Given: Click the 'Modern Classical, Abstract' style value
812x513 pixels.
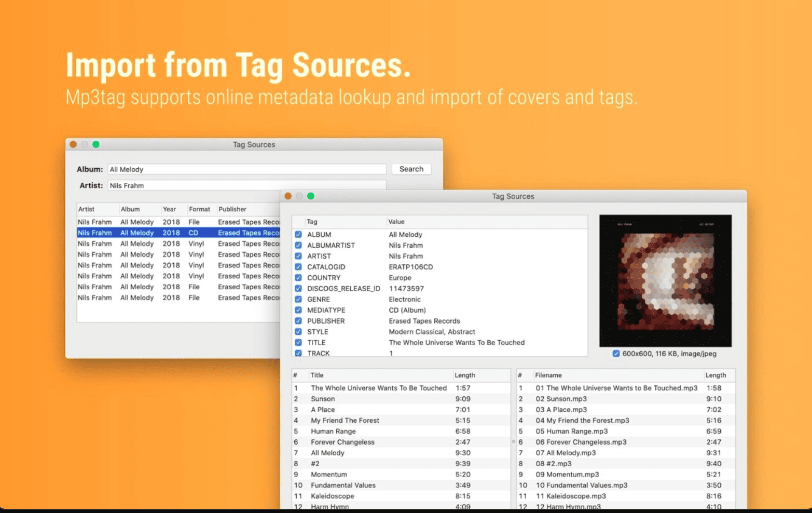Looking at the screenshot, I should [432, 332].
